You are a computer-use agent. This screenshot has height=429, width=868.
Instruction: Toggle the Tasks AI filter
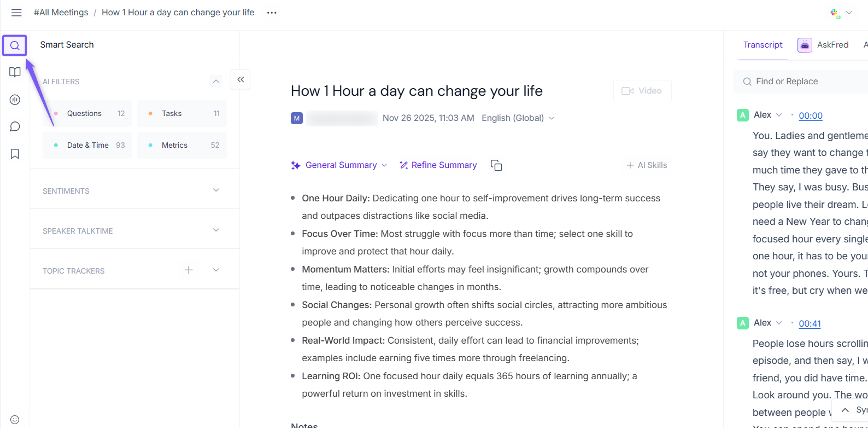pyautogui.click(x=182, y=114)
